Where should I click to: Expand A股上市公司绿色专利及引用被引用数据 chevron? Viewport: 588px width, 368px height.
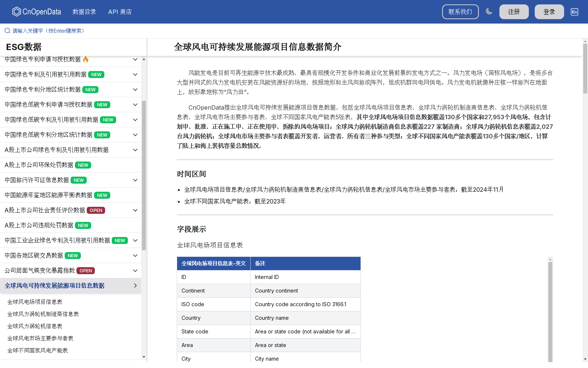pyautogui.click(x=135, y=150)
